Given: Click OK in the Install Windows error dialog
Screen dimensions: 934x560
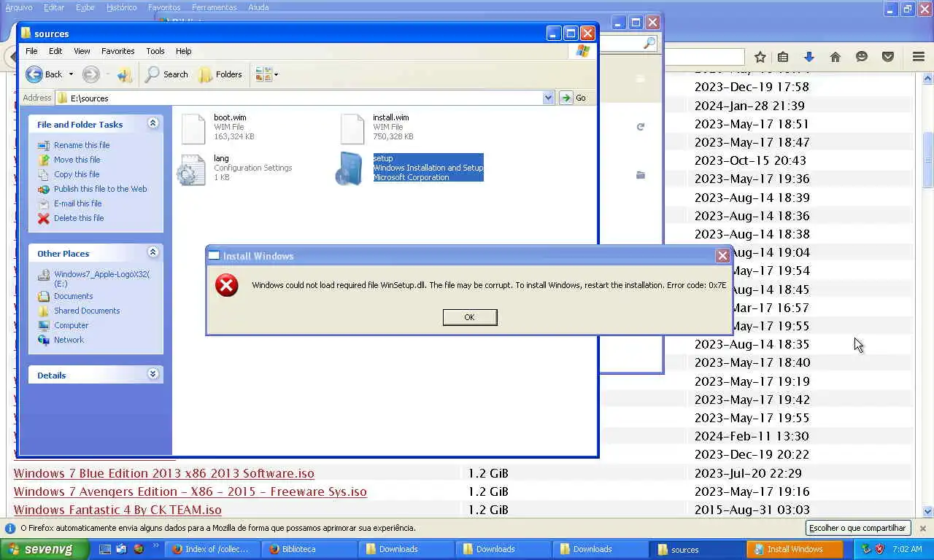Looking at the screenshot, I should 470,317.
